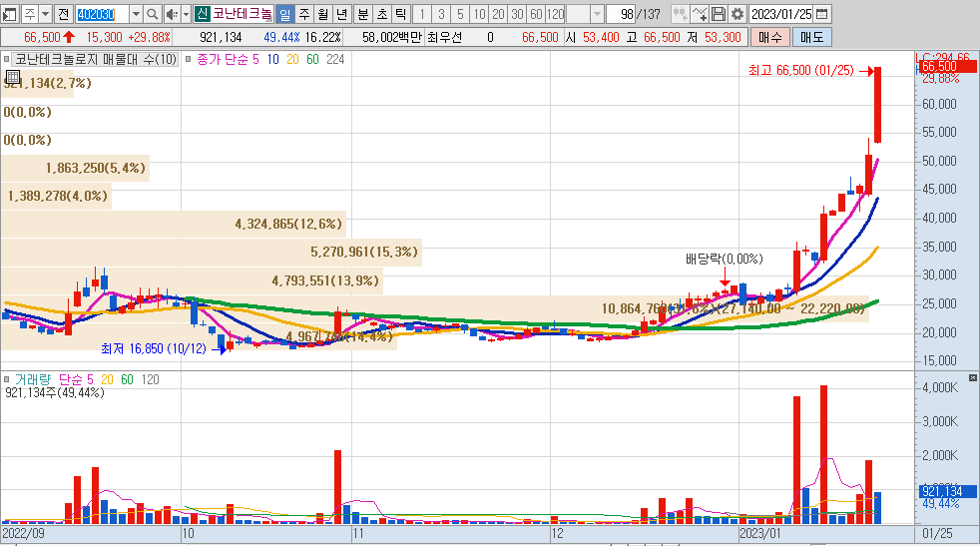980x546 pixels.
Task: Click the 전 button
Action: click(x=63, y=14)
